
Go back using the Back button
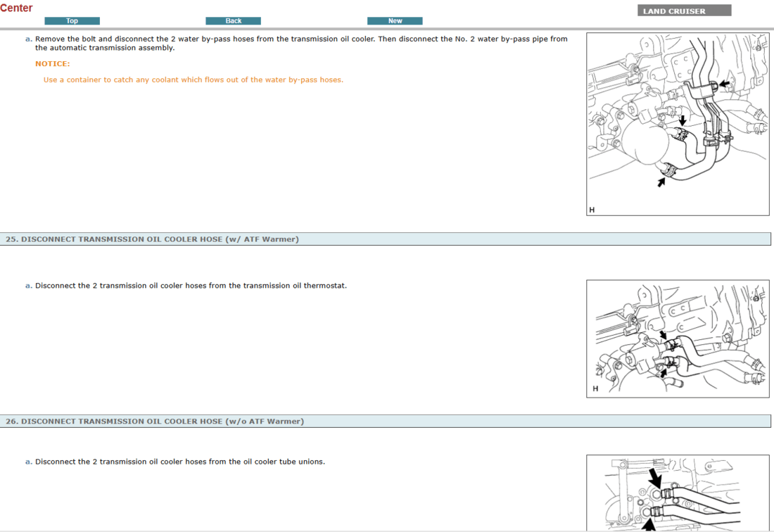(233, 20)
